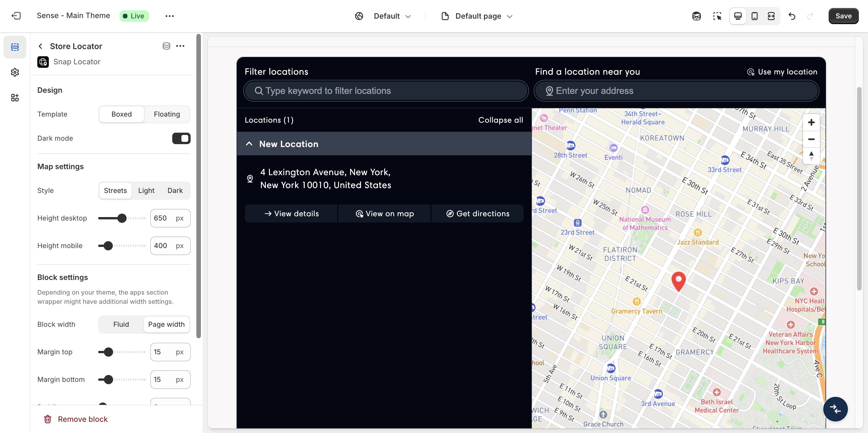This screenshot has width=868, height=433.
Task: Click the Save button
Action: point(843,16)
